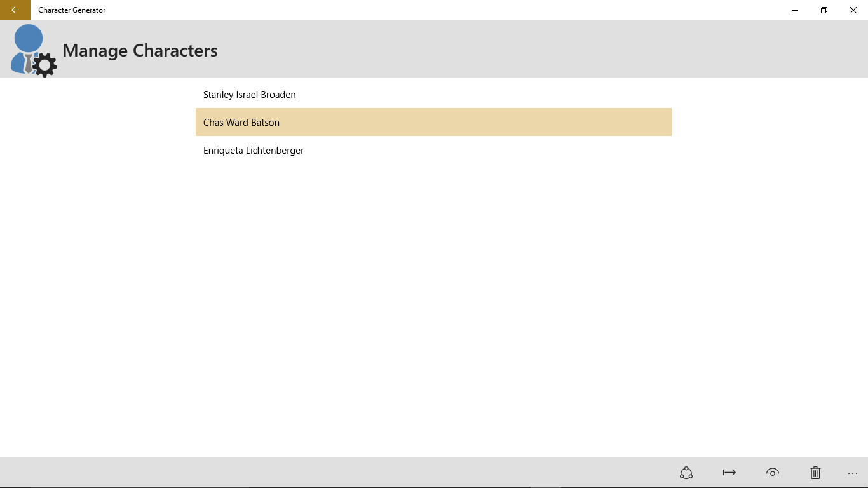Screen dimensions: 868x488
Task: Preview the selected character with the eye icon
Action: pyautogui.click(x=772, y=473)
